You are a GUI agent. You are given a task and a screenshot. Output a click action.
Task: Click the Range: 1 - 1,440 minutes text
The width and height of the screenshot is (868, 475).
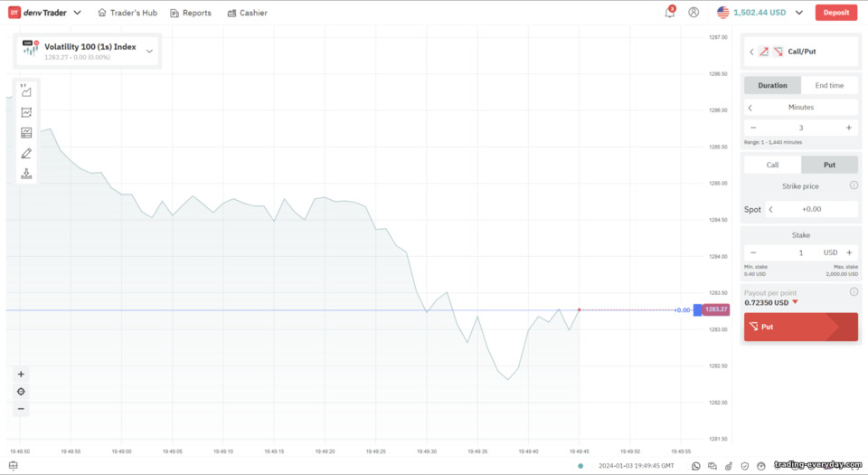(773, 142)
